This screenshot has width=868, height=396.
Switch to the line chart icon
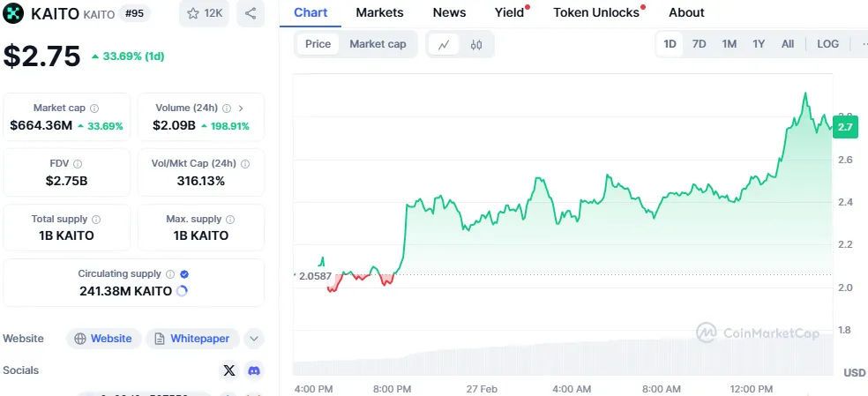[443, 44]
